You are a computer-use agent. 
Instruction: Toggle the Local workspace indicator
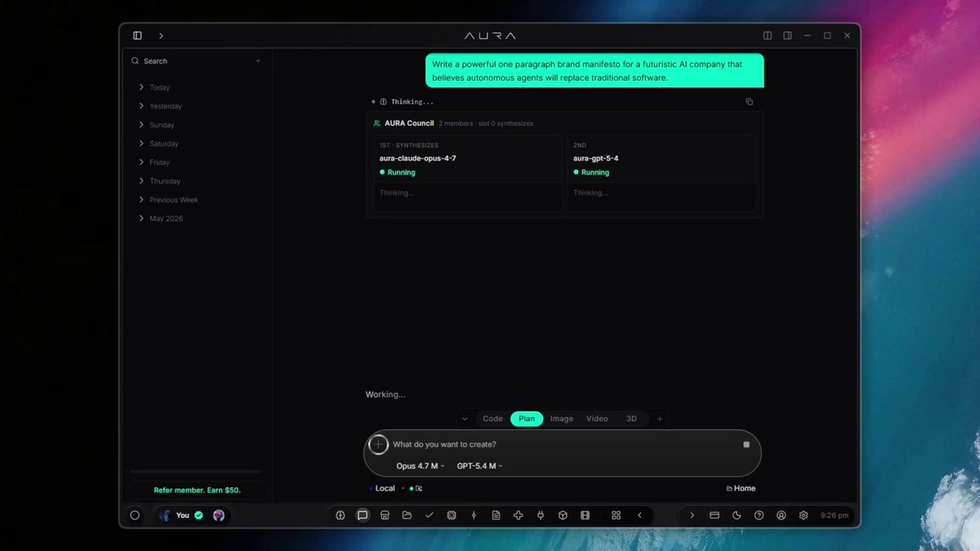381,488
